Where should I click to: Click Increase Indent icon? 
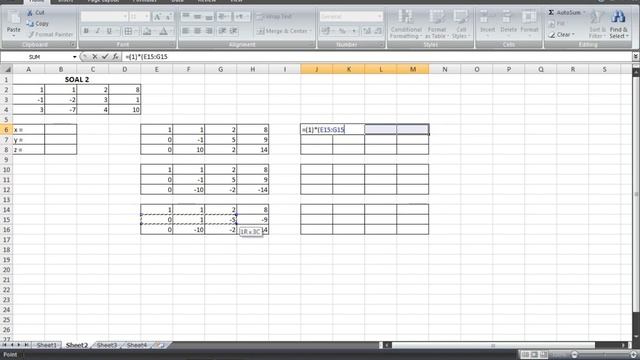pyautogui.click(x=234, y=31)
